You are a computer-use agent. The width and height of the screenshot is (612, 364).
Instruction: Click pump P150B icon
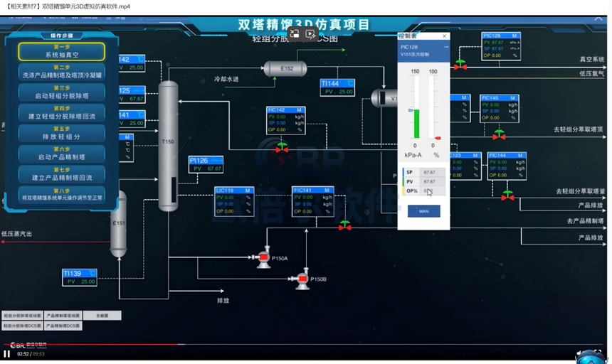300,278
